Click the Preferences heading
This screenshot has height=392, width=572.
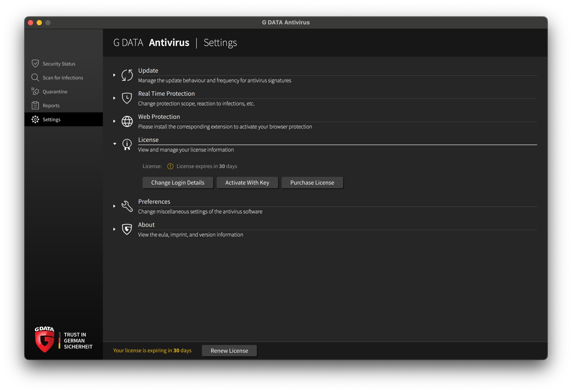click(154, 202)
